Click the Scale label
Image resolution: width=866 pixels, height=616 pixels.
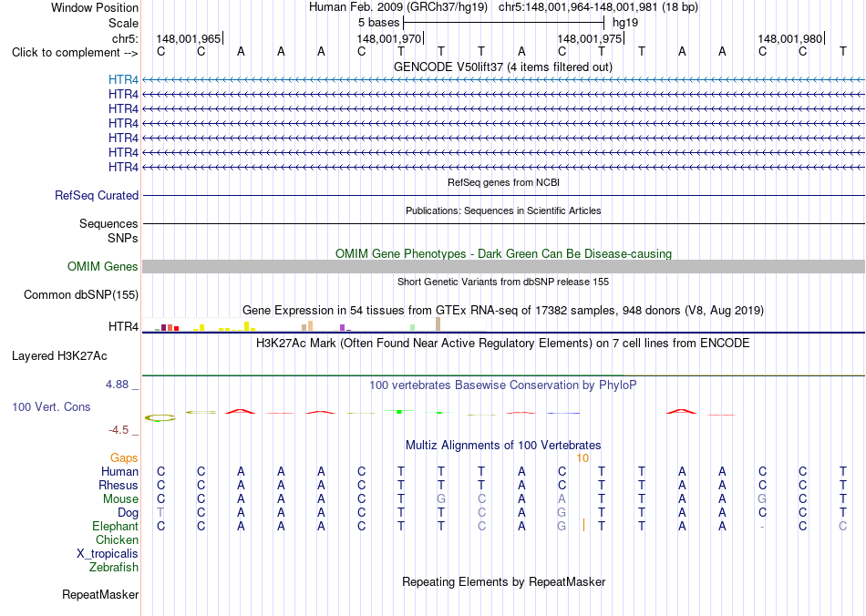pos(123,23)
